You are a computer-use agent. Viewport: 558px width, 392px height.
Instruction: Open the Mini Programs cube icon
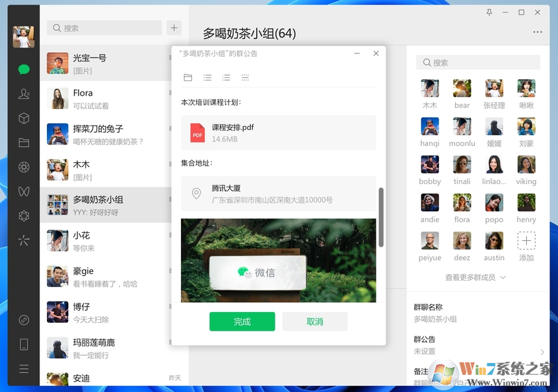(24, 118)
